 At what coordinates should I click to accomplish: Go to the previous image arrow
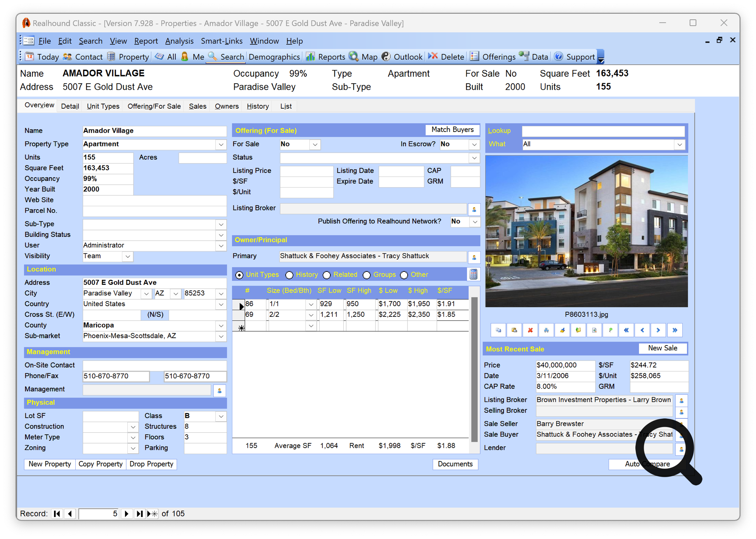point(642,330)
